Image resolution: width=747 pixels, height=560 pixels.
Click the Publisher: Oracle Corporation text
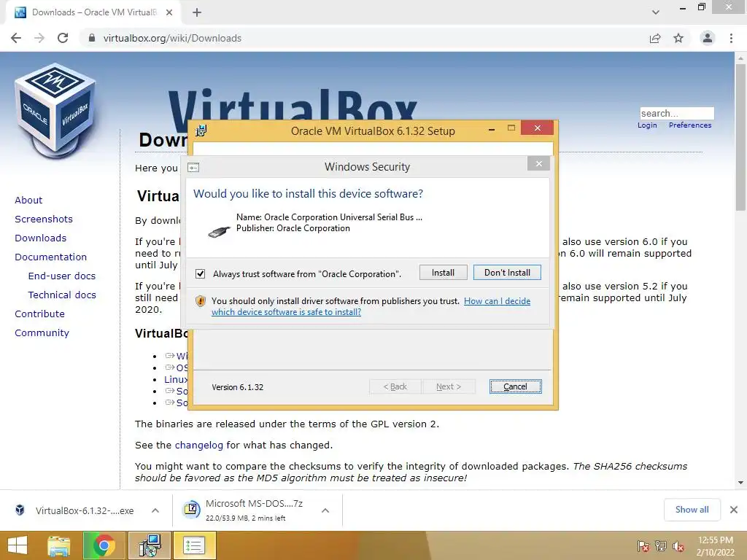(x=293, y=228)
